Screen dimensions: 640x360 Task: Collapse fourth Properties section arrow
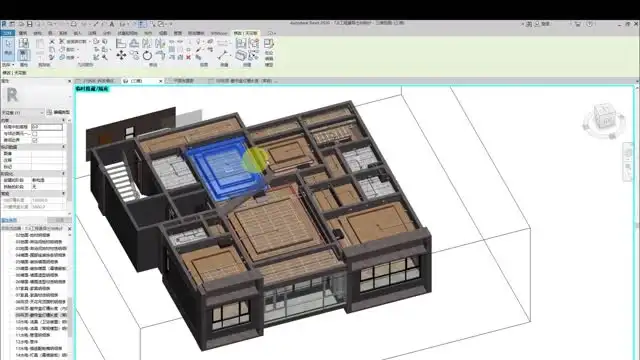[64, 193]
